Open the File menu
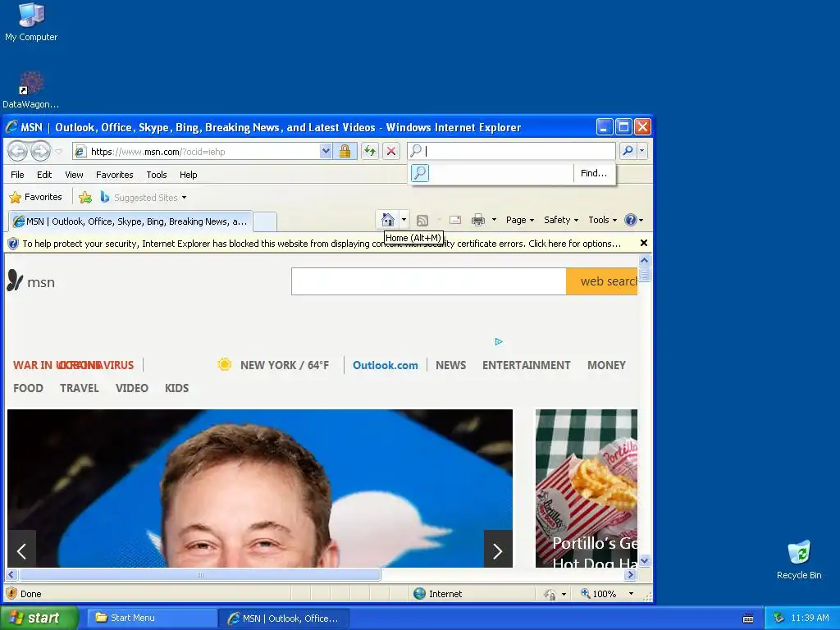 click(x=18, y=175)
